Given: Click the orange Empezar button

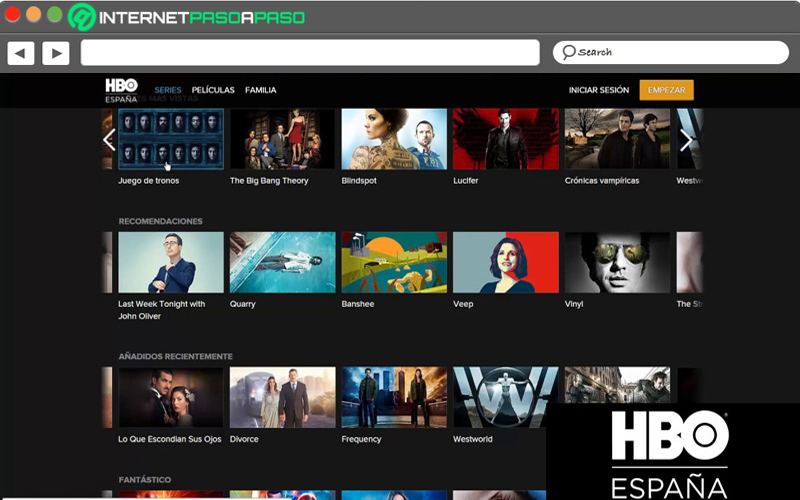Looking at the screenshot, I should tap(666, 90).
